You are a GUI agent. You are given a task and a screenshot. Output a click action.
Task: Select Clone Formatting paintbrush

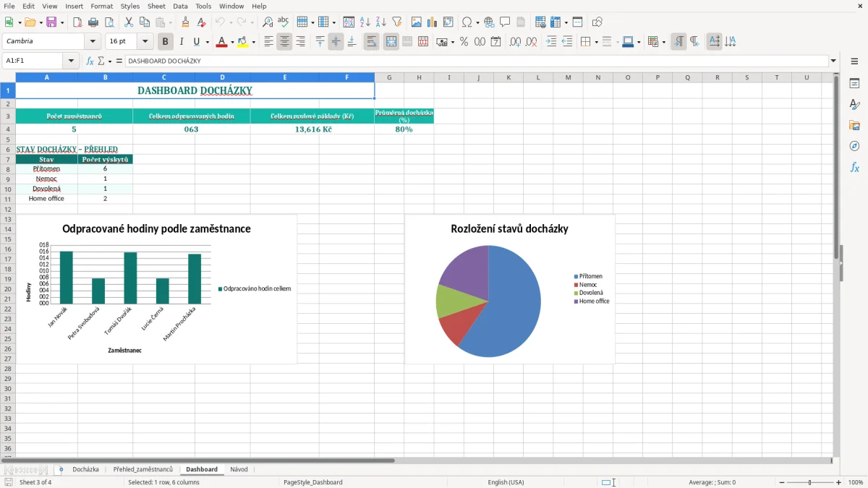point(186,22)
